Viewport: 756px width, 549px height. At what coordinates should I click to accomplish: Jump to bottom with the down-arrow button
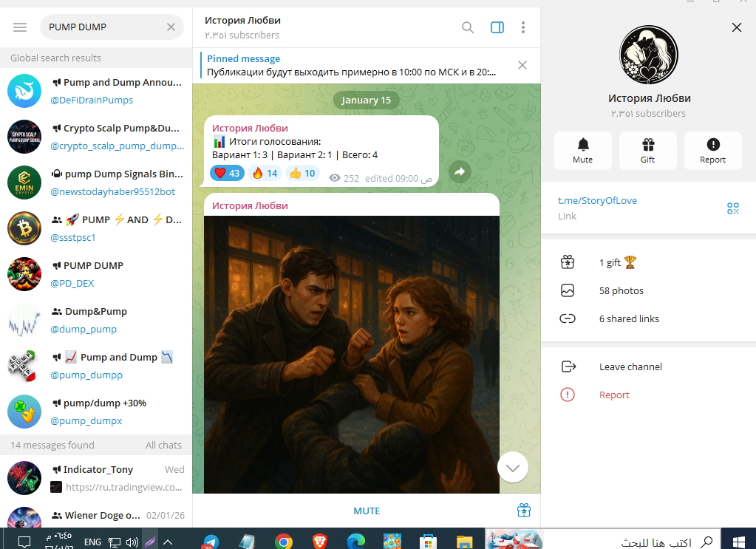pyautogui.click(x=513, y=468)
